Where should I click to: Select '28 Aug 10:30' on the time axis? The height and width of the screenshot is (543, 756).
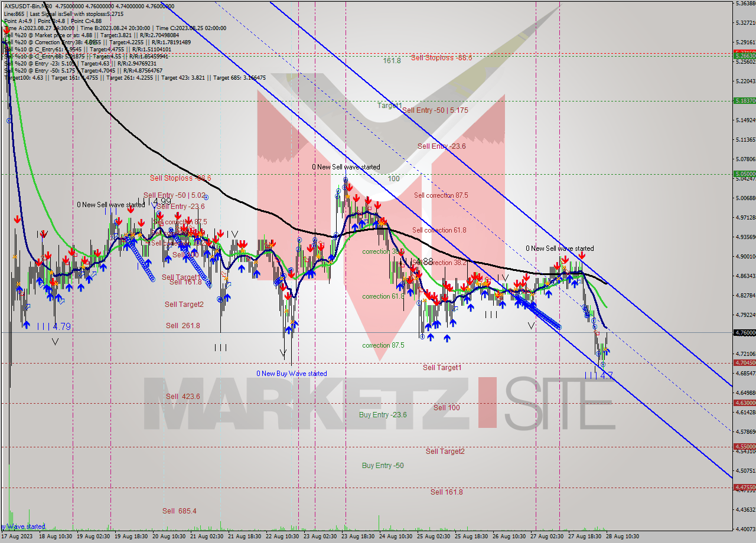coord(624,537)
